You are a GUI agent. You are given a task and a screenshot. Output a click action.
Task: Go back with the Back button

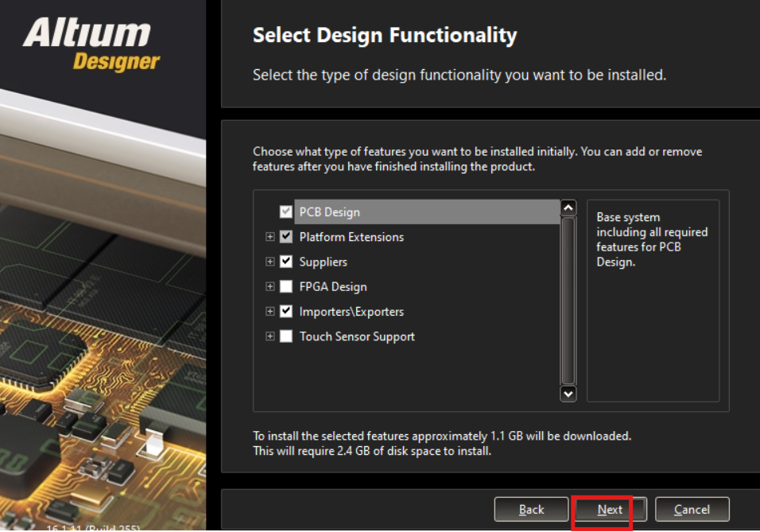coord(531,509)
